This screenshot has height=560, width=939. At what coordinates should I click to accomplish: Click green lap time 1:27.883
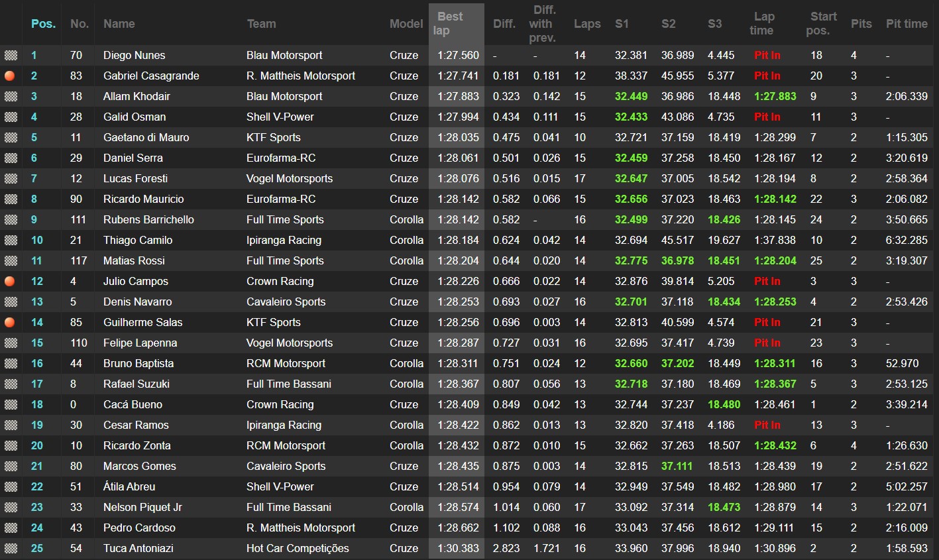click(x=775, y=96)
